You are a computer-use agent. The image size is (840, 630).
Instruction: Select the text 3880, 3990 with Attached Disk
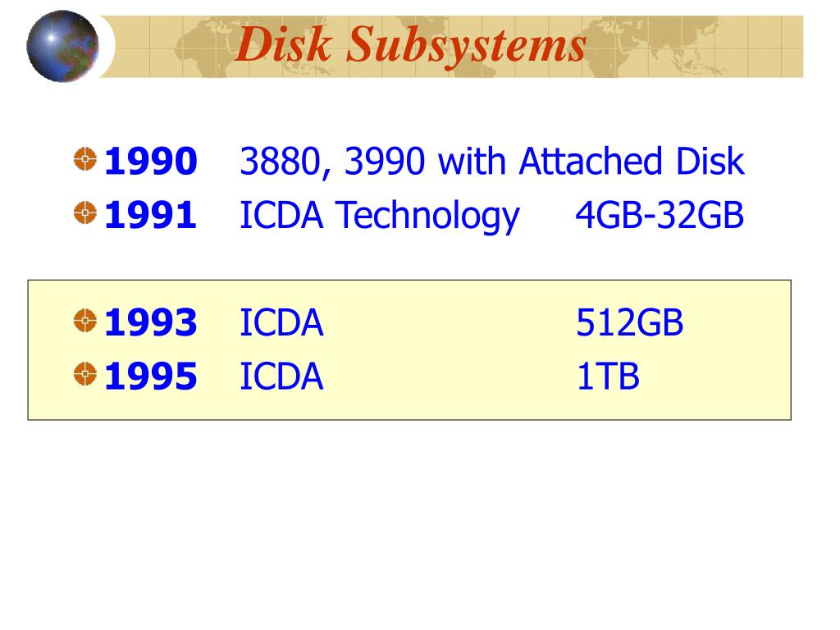coord(492,162)
